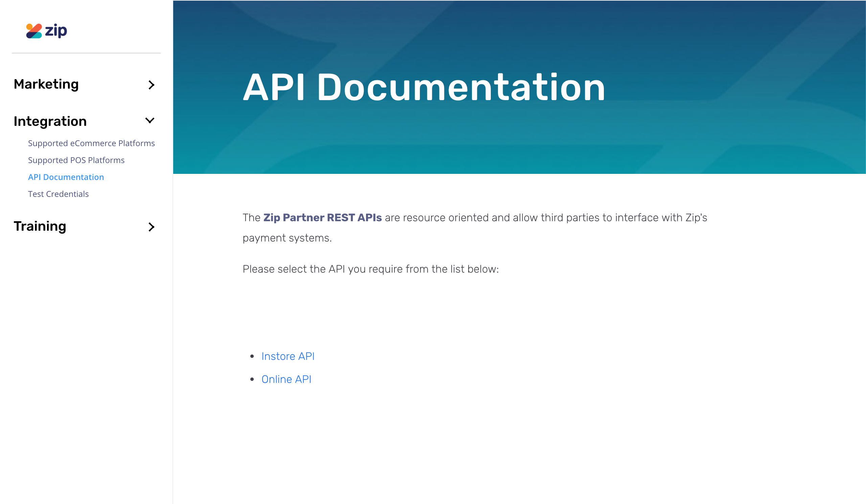Open the Test Credentials page
The height and width of the screenshot is (504, 866).
(x=59, y=194)
